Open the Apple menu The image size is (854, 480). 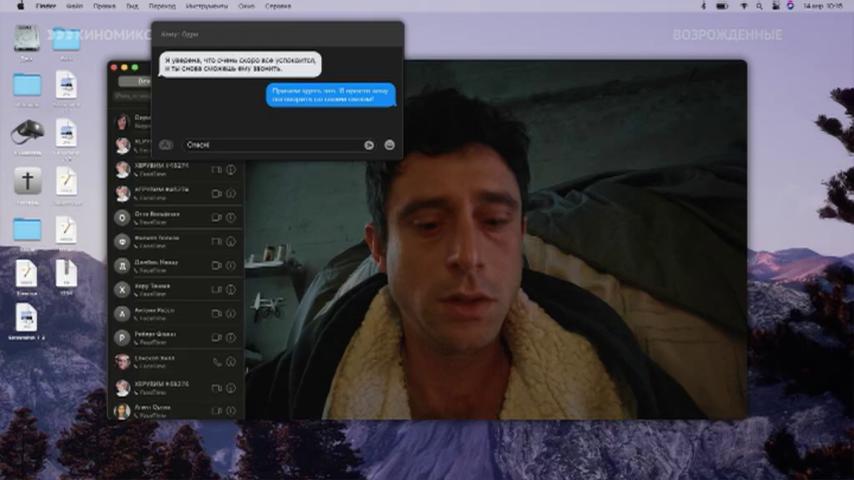(x=21, y=6)
